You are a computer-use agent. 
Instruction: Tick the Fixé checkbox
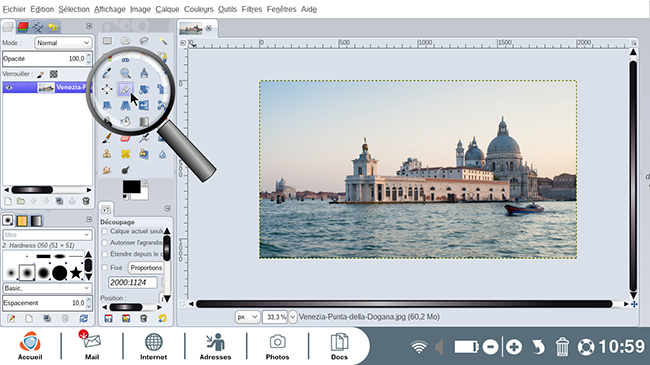click(105, 268)
